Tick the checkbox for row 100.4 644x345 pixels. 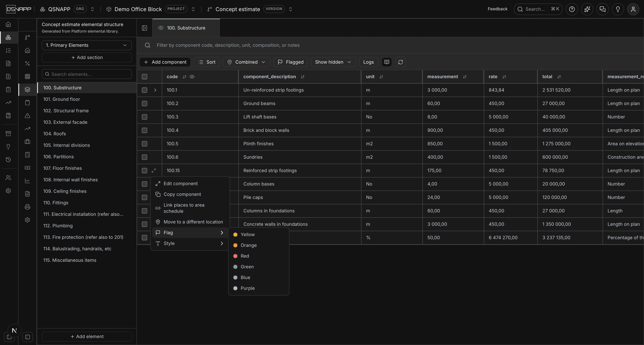[x=145, y=130]
